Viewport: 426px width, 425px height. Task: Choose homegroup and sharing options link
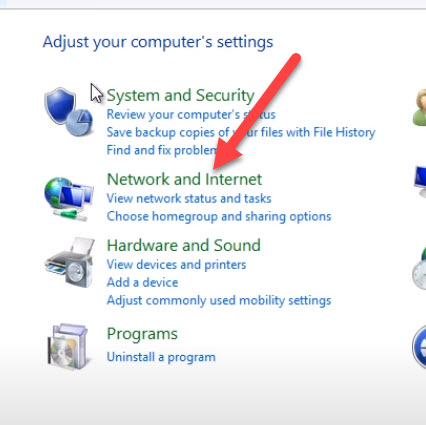pyautogui.click(x=219, y=216)
